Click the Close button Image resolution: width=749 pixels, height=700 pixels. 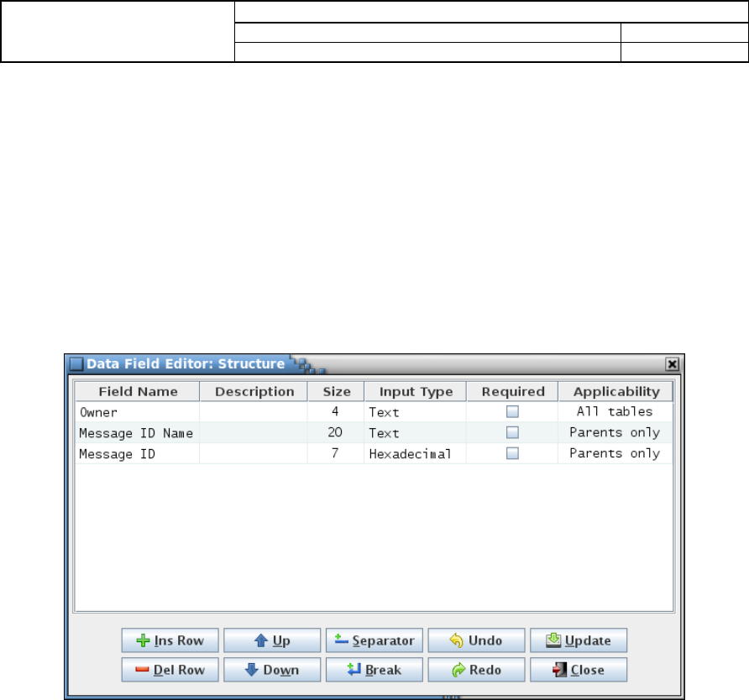pyautogui.click(x=579, y=670)
